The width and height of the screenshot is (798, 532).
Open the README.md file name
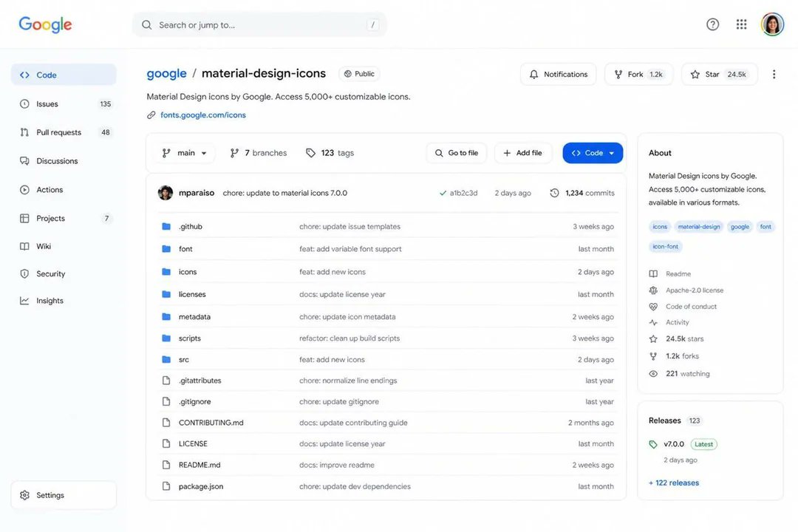[x=199, y=465]
